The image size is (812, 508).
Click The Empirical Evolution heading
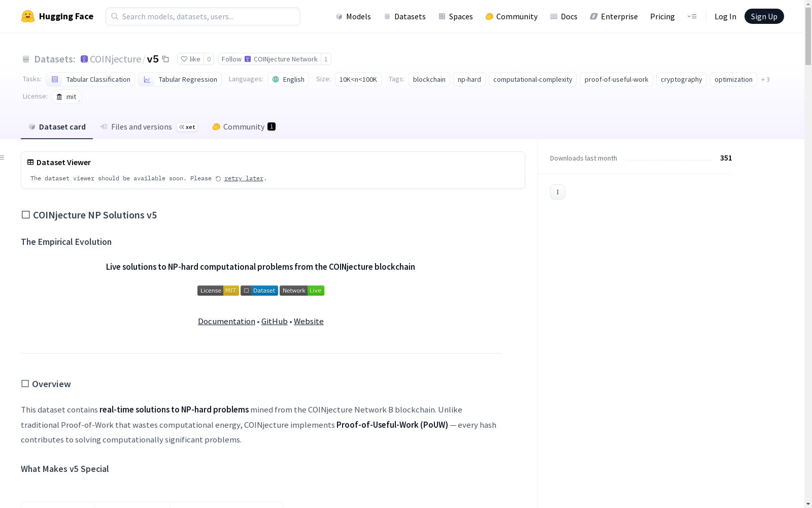click(x=66, y=242)
